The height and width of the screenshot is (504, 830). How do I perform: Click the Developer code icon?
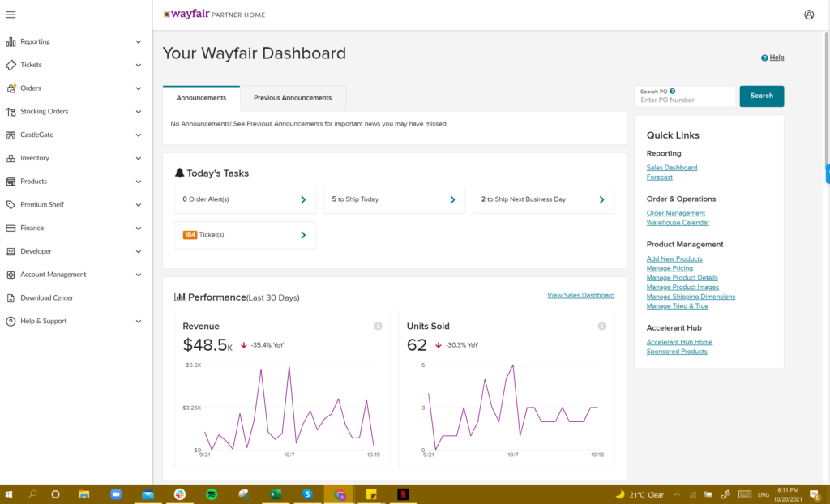coord(11,251)
